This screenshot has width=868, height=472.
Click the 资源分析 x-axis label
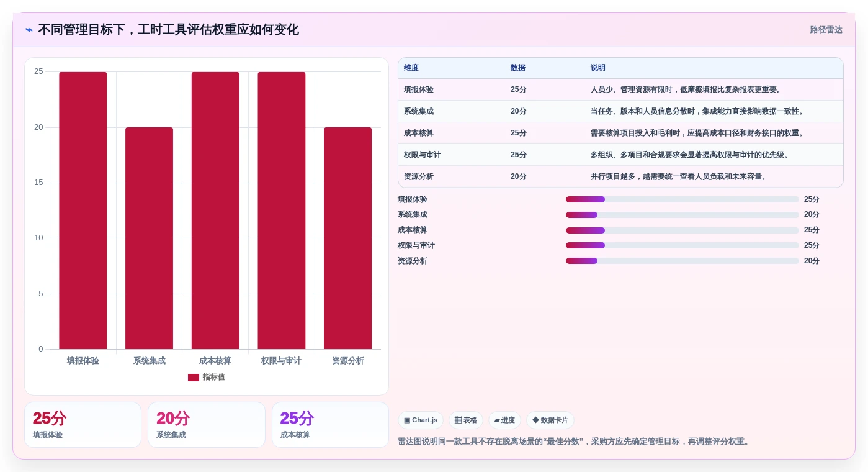[348, 361]
